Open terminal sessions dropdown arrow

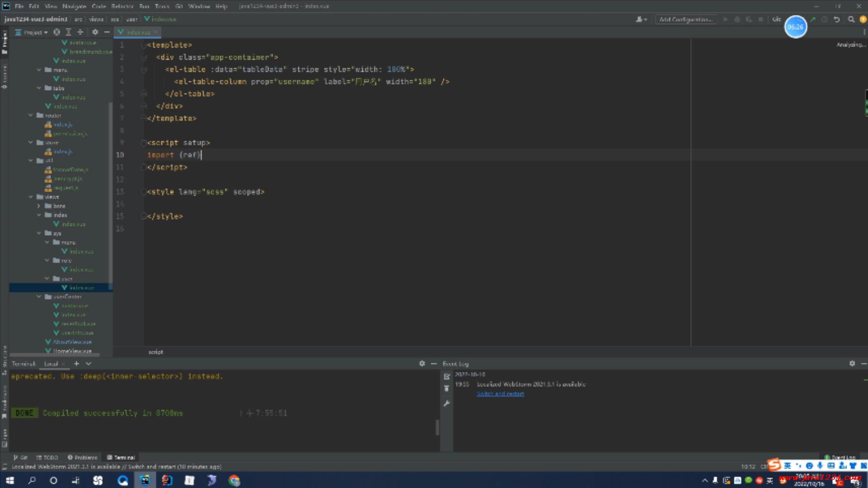(x=89, y=364)
